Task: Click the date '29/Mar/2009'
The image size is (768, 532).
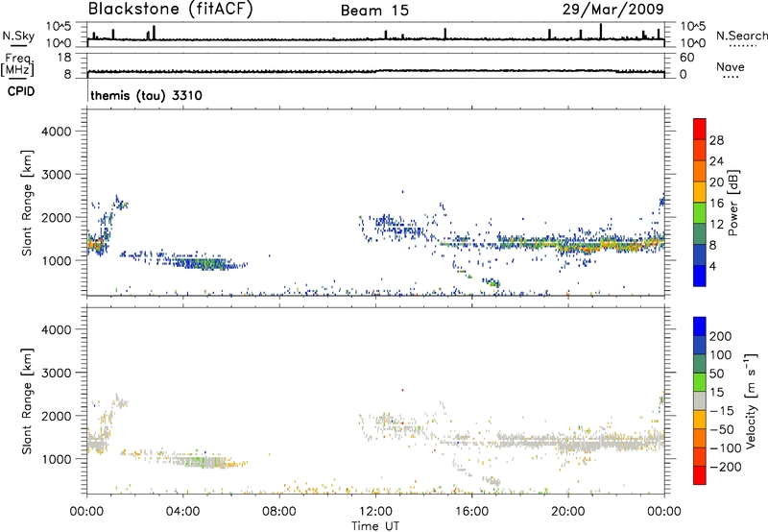Action: click(x=612, y=9)
